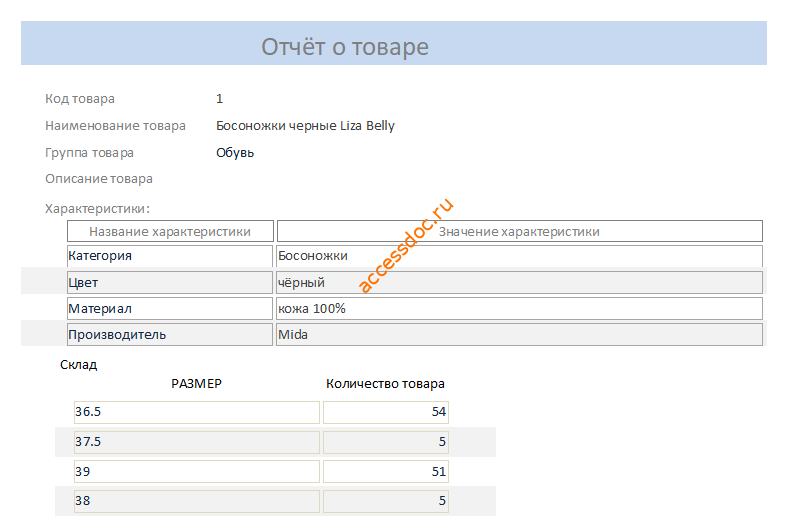The image size is (790, 530).
Task: Click the report title 'Отчёт о товаре'
Action: [345, 47]
